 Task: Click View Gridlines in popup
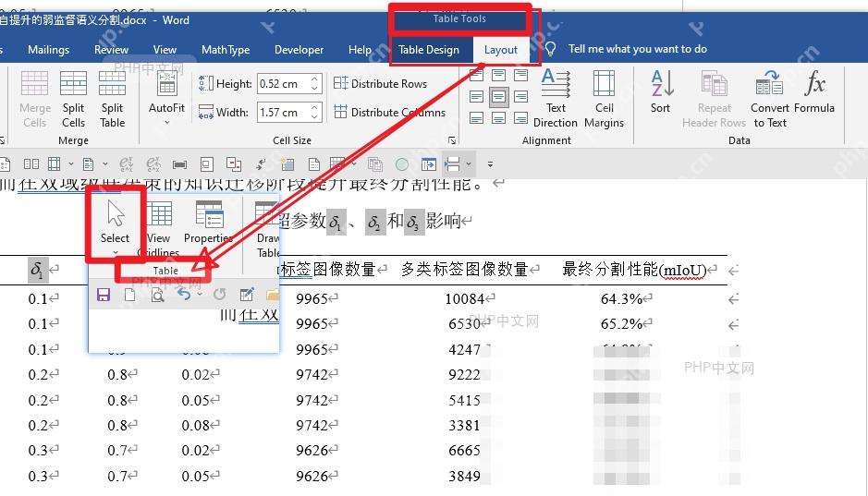tap(159, 229)
